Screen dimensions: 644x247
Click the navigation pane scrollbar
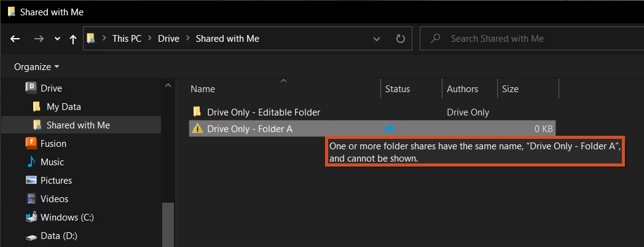168,224
